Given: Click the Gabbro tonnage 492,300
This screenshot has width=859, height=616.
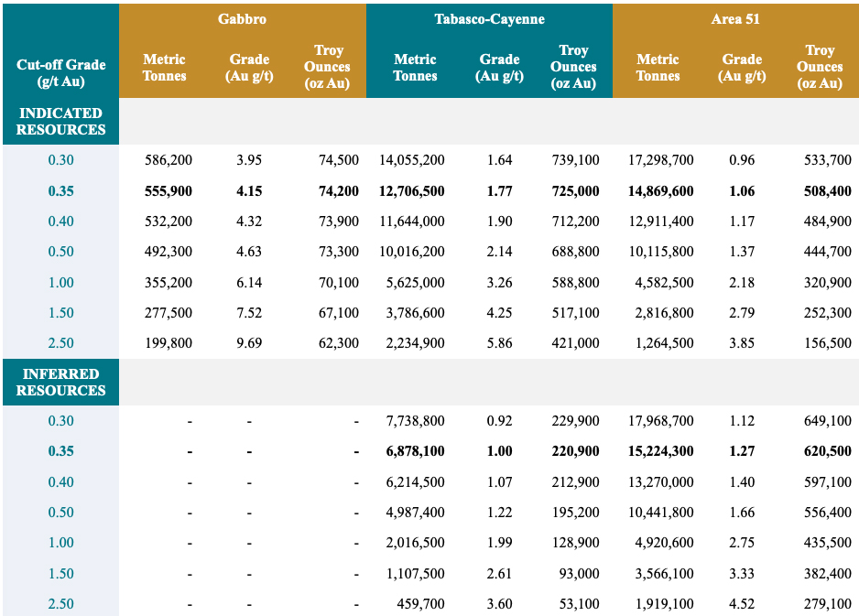Looking at the screenshot, I should [169, 252].
